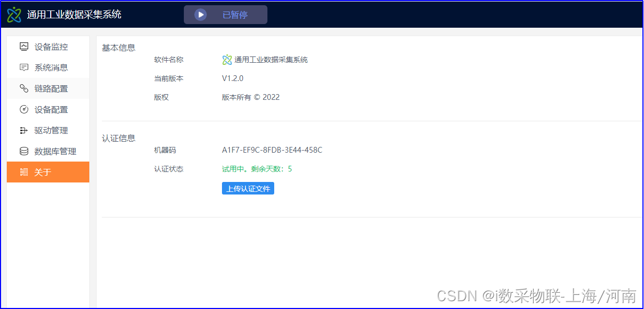644x309 pixels.
Task: Open the 设备配置 menu item
Action: [48, 109]
